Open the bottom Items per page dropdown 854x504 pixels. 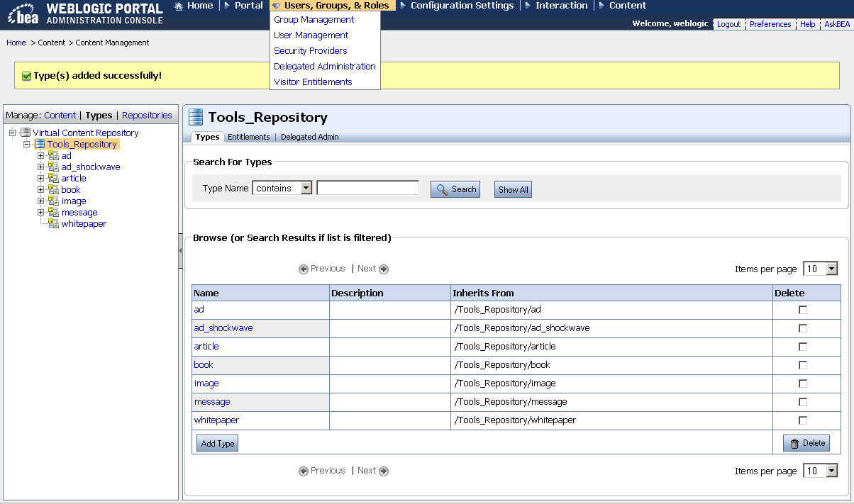821,471
